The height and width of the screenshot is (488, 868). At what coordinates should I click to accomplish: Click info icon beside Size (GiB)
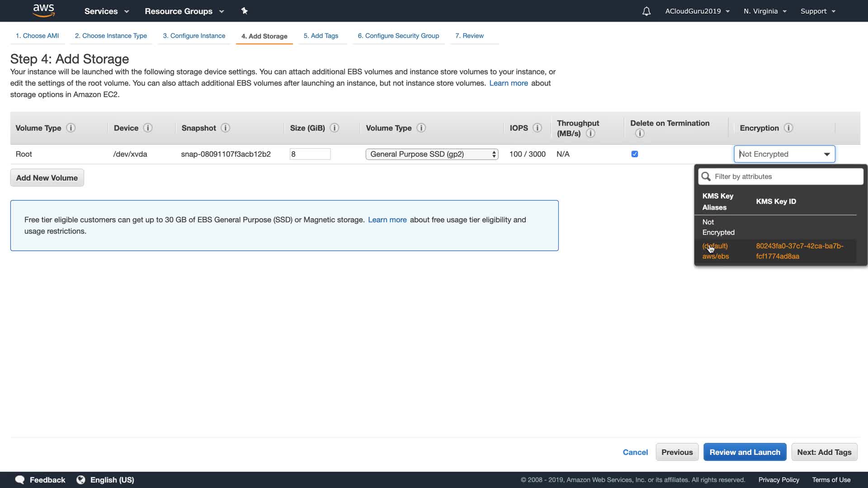[335, 128]
